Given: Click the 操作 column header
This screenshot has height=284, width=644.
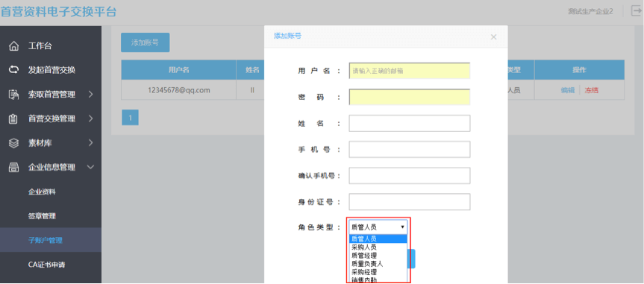Looking at the screenshot, I should [x=579, y=70].
